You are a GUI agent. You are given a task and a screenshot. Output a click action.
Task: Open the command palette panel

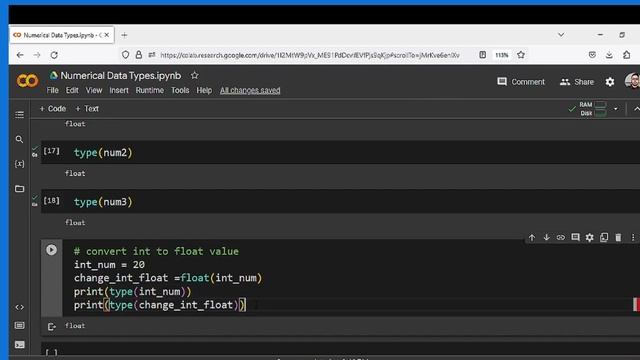(19, 325)
